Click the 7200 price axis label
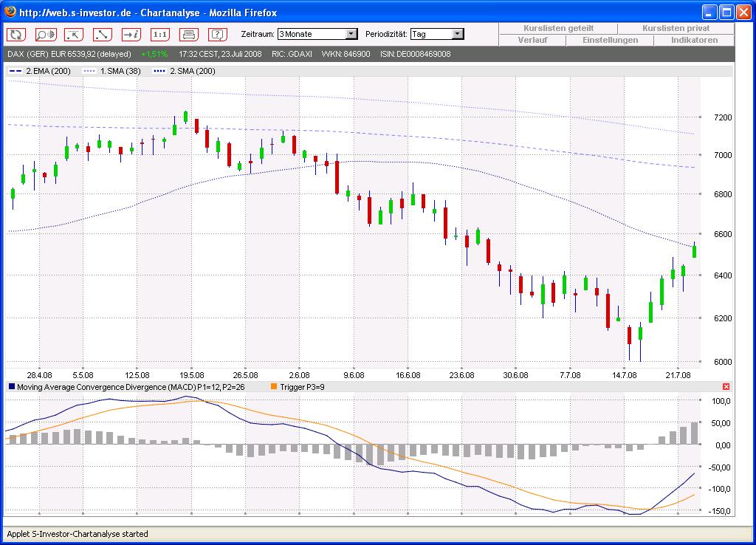The image size is (756, 545). (722, 117)
